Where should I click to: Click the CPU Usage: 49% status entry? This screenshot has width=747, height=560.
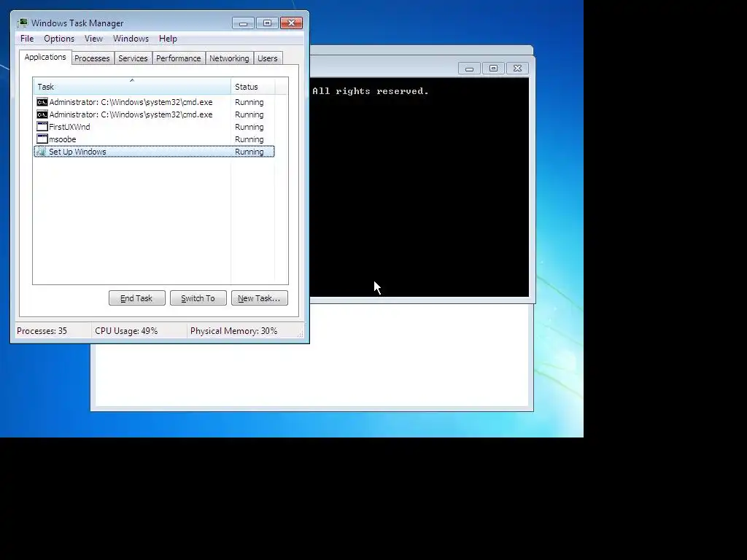coord(126,331)
